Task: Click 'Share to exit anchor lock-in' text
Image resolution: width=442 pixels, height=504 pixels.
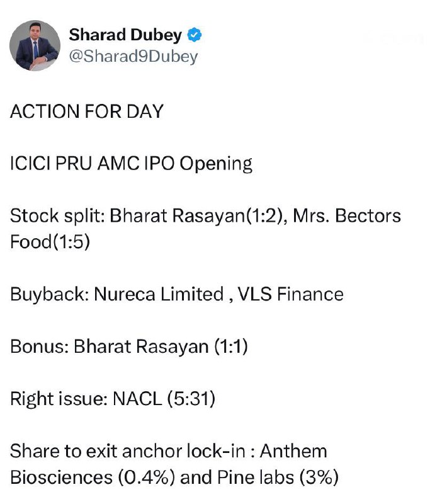Action: (x=128, y=451)
